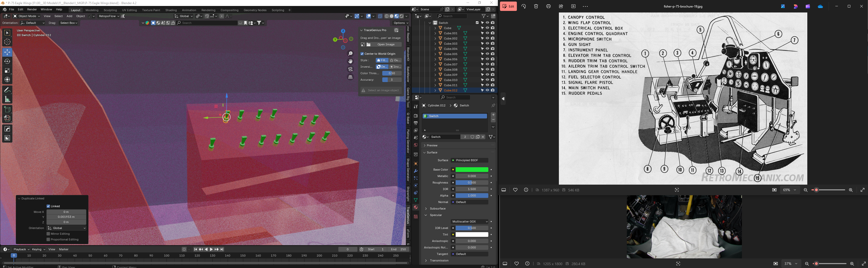Select the Fill style button in TraceGenius
This screenshot has height=268, width=868.
click(382, 61)
